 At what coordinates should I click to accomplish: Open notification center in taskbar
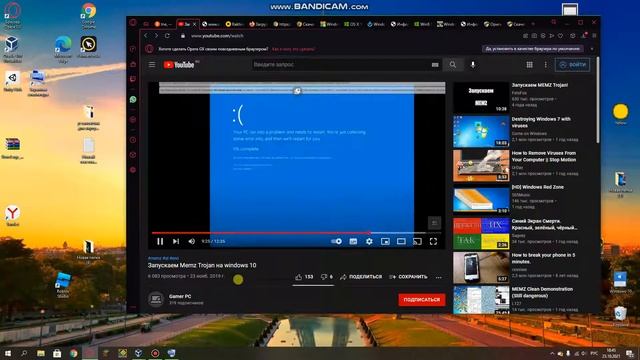click(x=631, y=353)
